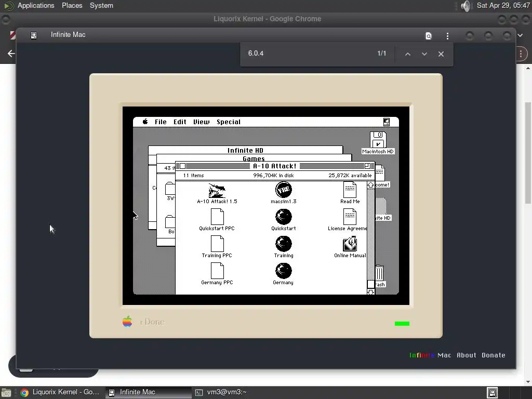
Task: Switch to Infinite Mac taskbar item
Action: point(148,392)
